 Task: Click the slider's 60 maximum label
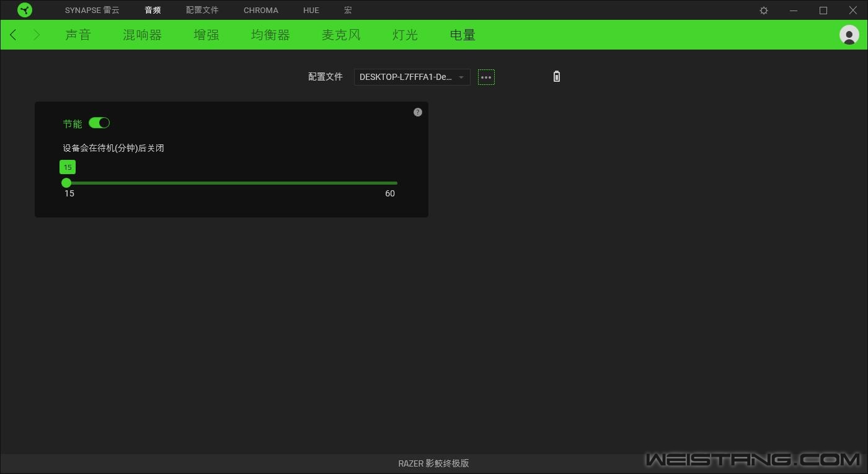point(390,193)
